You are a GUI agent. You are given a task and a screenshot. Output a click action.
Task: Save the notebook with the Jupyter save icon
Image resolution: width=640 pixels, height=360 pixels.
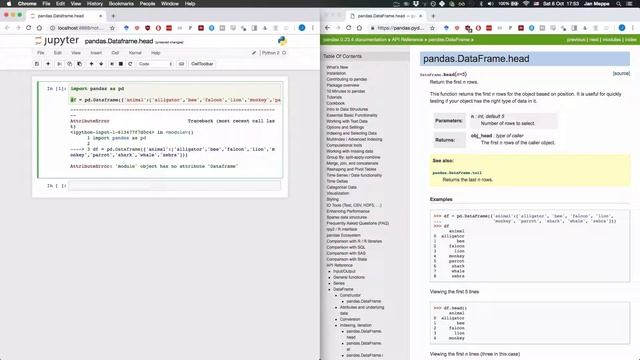(37, 64)
